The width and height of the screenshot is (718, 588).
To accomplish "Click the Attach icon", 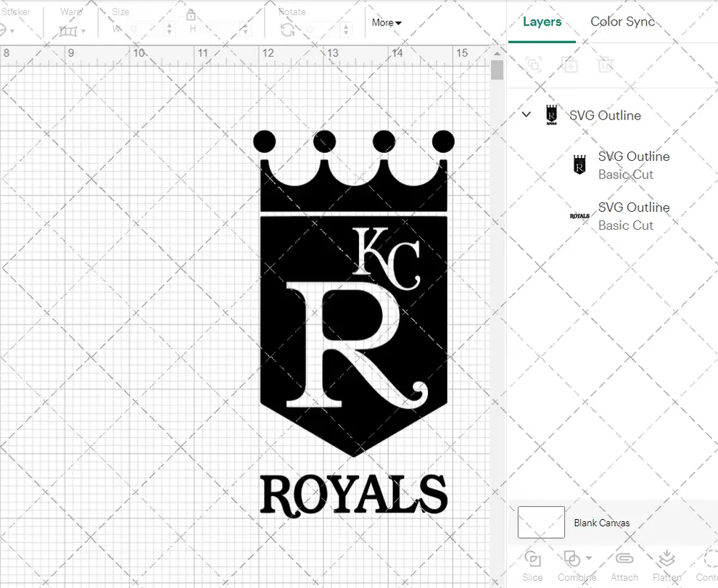I will coord(624,558).
